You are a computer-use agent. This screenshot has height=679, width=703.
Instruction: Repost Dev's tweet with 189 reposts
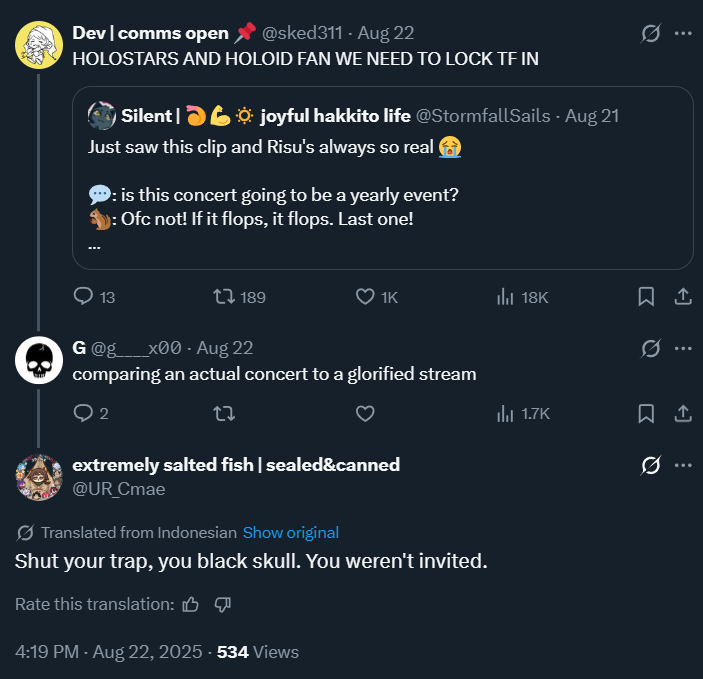tap(225, 297)
